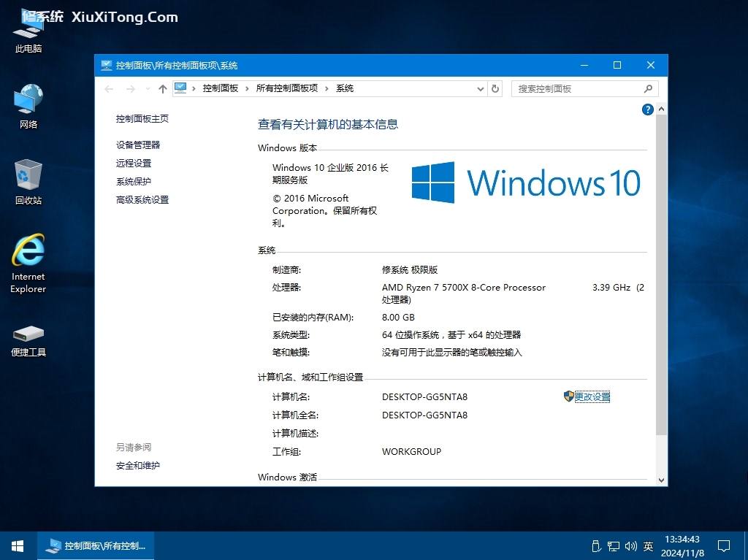Click the 系统 breadcrumb
Image resolution: width=748 pixels, height=560 pixels.
tap(345, 88)
